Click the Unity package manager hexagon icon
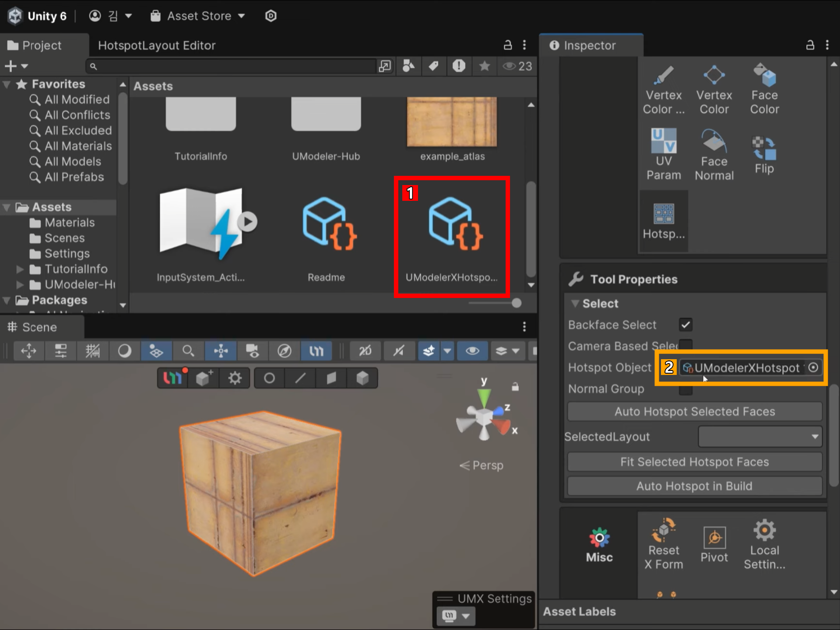The height and width of the screenshot is (630, 840). (x=271, y=16)
